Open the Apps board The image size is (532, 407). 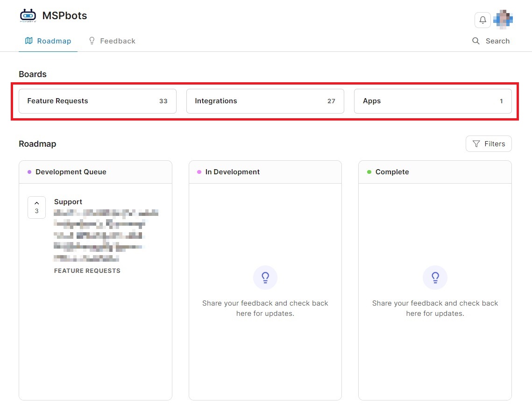click(433, 101)
